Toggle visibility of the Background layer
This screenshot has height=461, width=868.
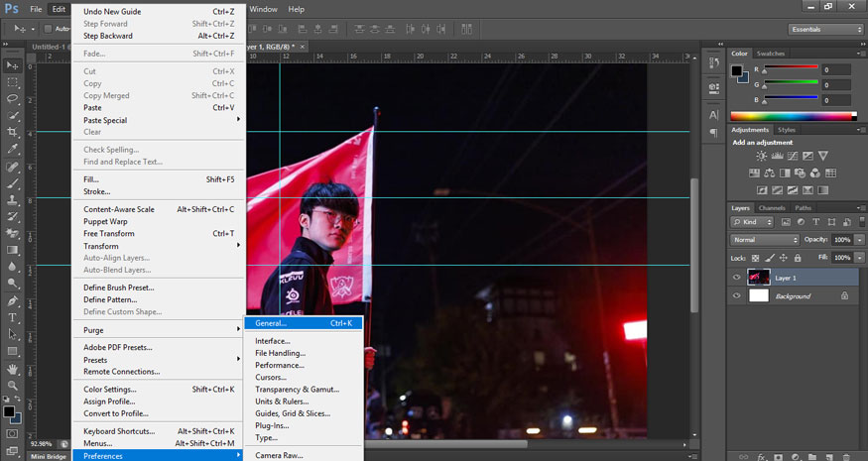click(736, 295)
